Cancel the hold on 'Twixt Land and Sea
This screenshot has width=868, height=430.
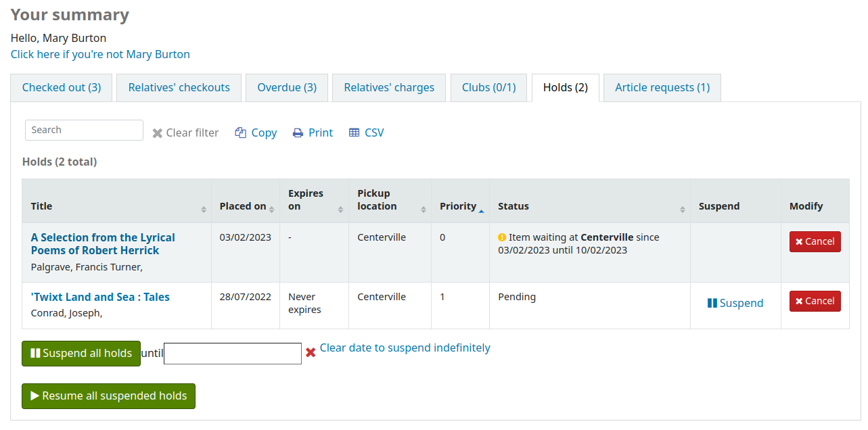815,301
